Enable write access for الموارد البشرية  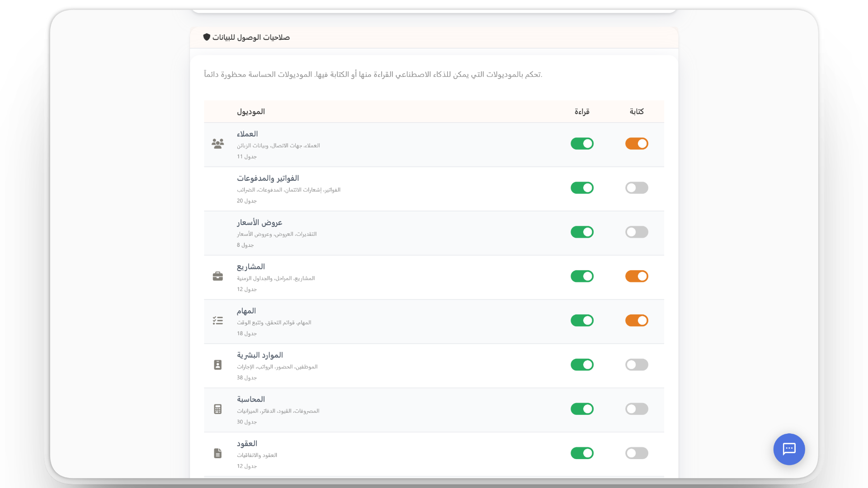pos(637,365)
